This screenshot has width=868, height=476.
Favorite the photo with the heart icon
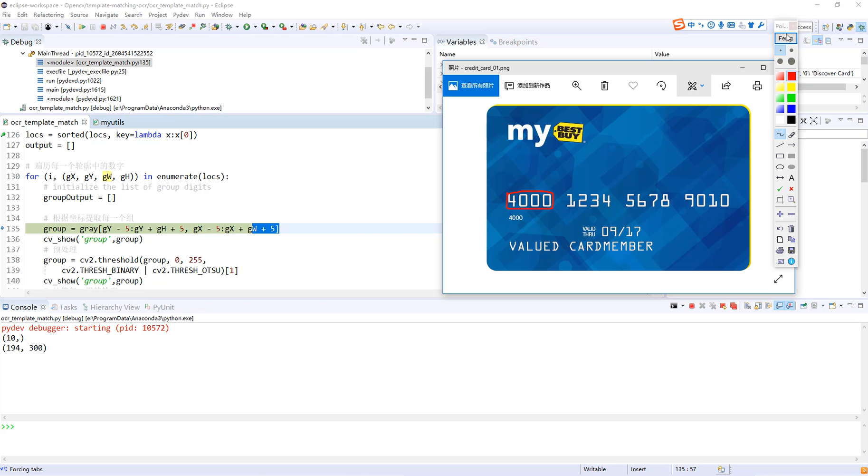(x=633, y=86)
